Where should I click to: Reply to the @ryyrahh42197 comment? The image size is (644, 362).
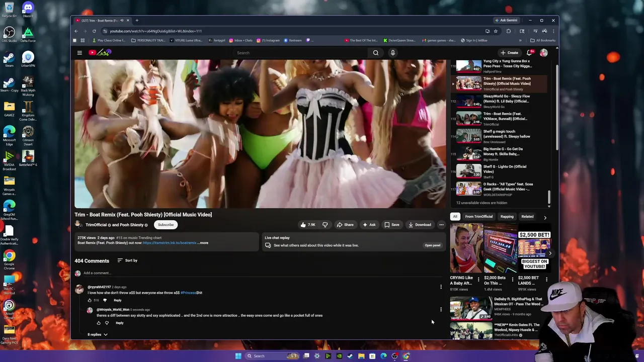click(x=117, y=300)
